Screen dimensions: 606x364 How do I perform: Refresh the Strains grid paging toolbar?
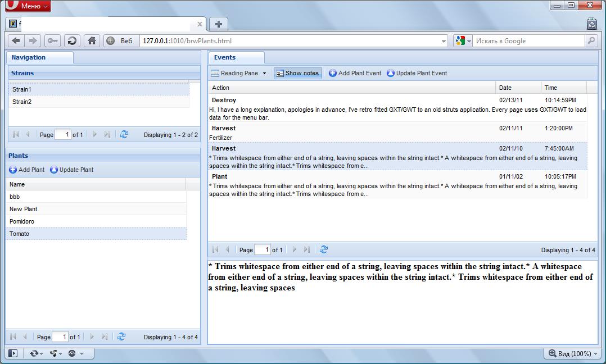pyautogui.click(x=124, y=135)
